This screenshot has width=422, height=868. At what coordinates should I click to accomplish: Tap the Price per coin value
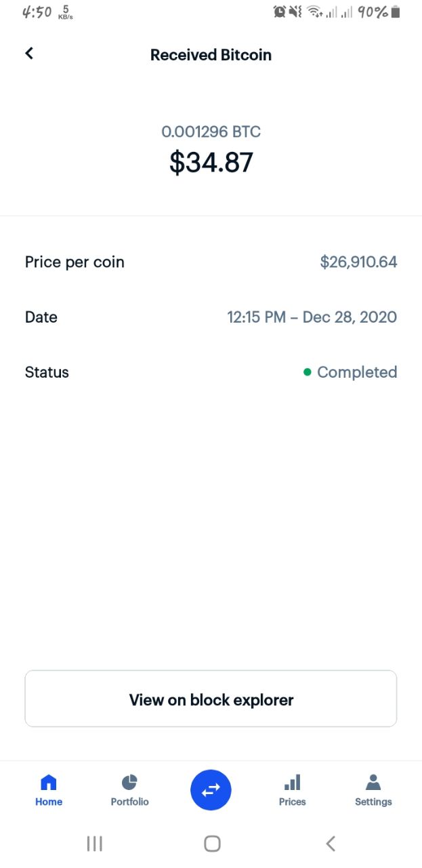[x=358, y=262]
